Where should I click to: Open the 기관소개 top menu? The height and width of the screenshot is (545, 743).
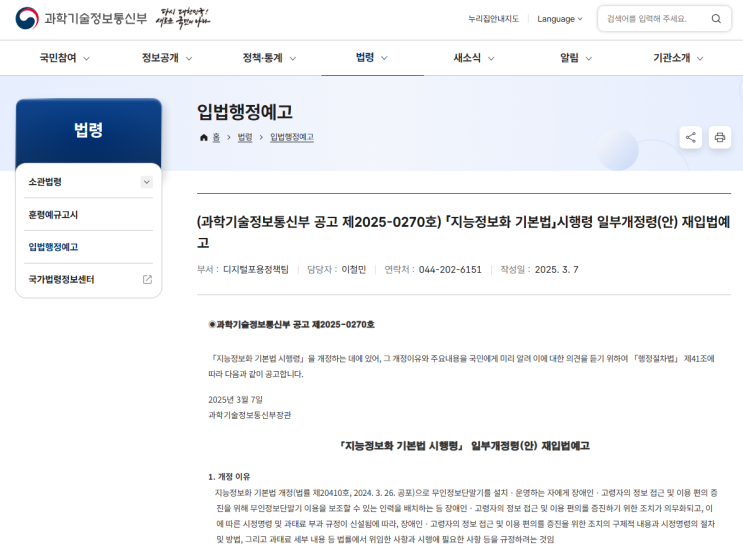click(x=671, y=58)
